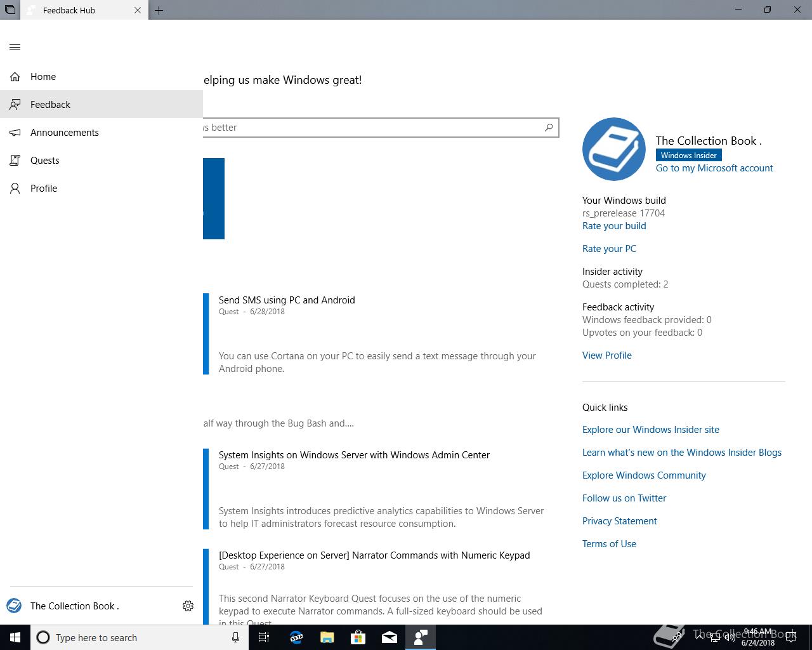812x650 pixels.
Task: Add a new tab with plus
Action: (159, 10)
